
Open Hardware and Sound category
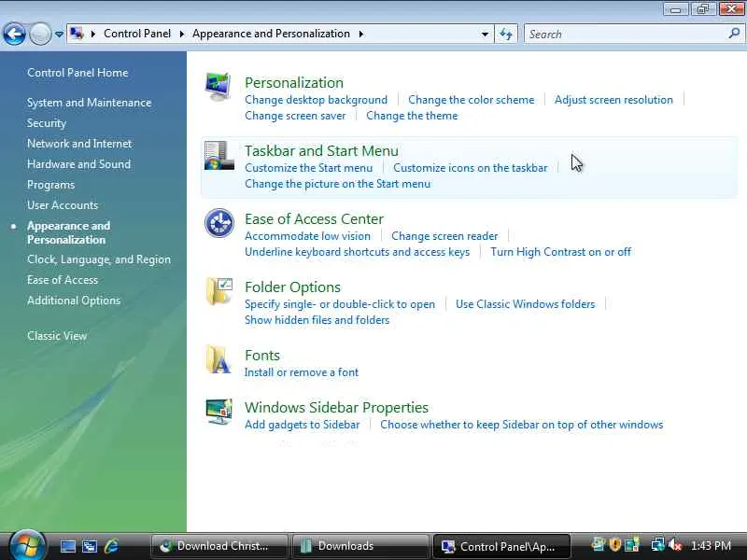point(78,164)
